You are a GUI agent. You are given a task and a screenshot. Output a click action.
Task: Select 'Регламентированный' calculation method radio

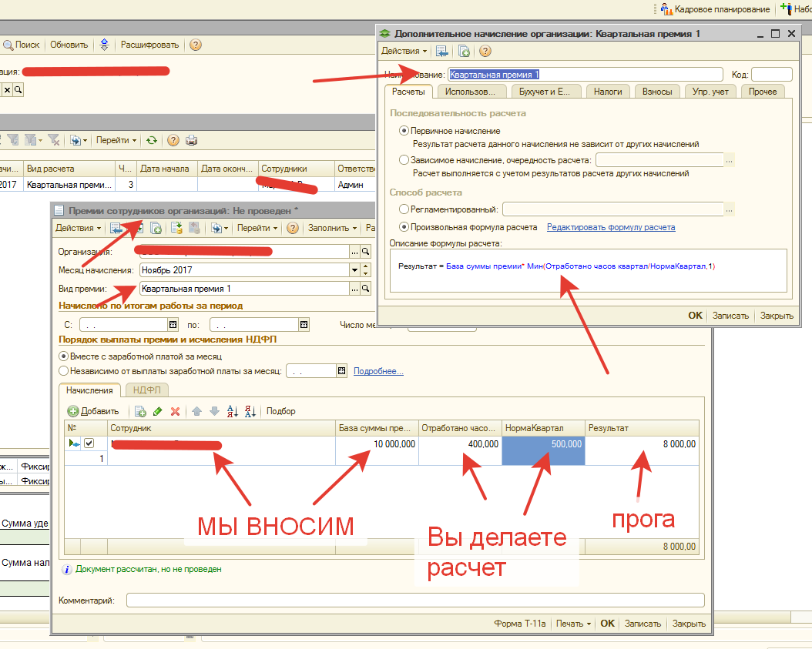[x=404, y=209]
